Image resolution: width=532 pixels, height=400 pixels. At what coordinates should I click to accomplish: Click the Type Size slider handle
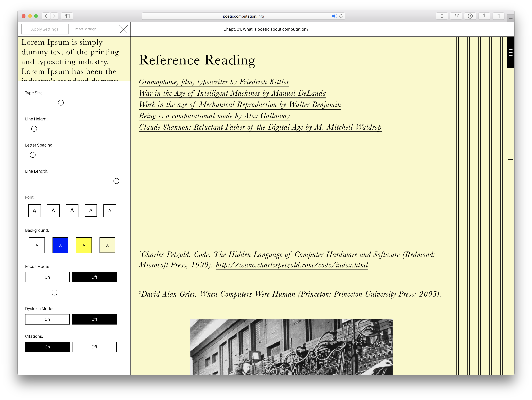61,103
